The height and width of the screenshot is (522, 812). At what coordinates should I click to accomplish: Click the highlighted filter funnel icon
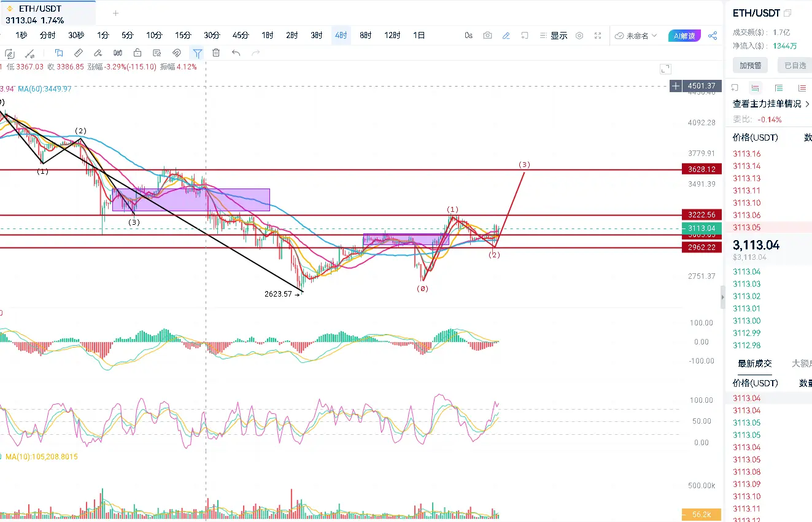tap(197, 53)
